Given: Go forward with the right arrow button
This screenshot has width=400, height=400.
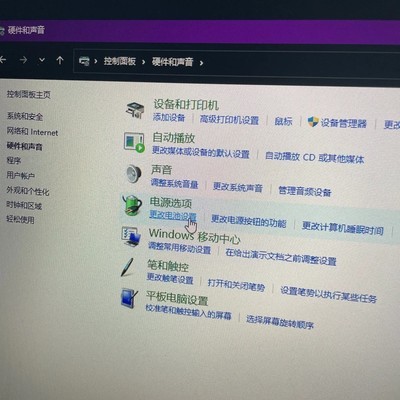Looking at the screenshot, I should [23, 60].
